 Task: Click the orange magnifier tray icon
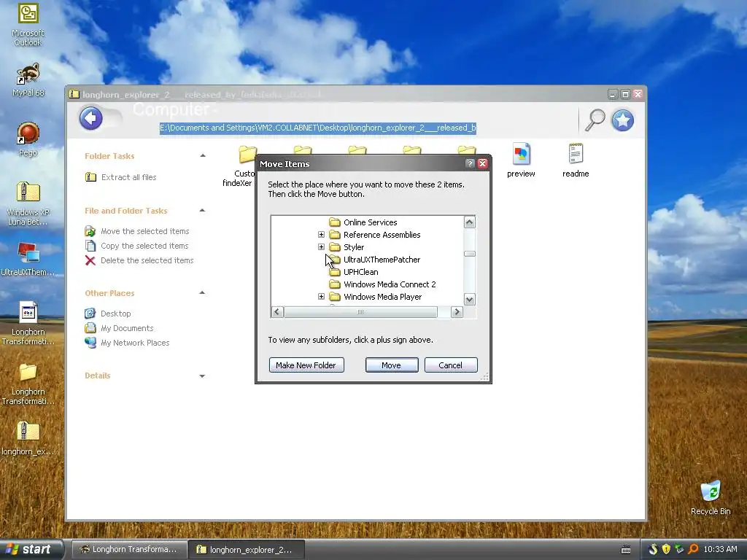point(693,549)
